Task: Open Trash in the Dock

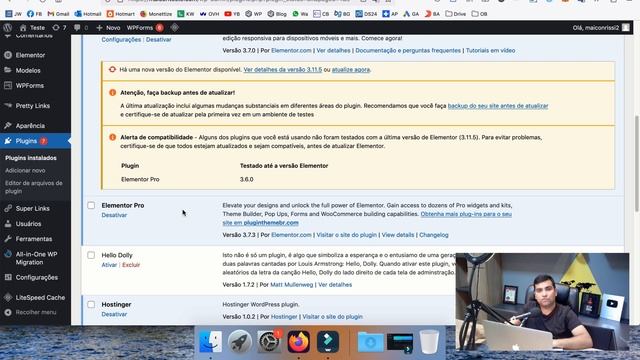Action: tap(429, 342)
